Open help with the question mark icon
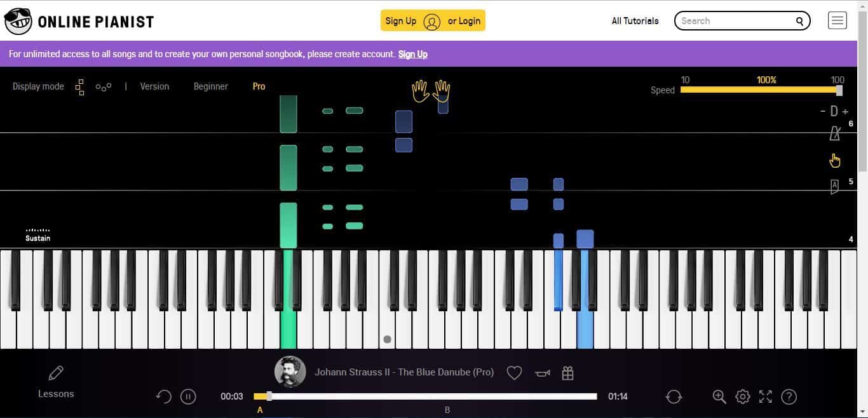 (789, 397)
